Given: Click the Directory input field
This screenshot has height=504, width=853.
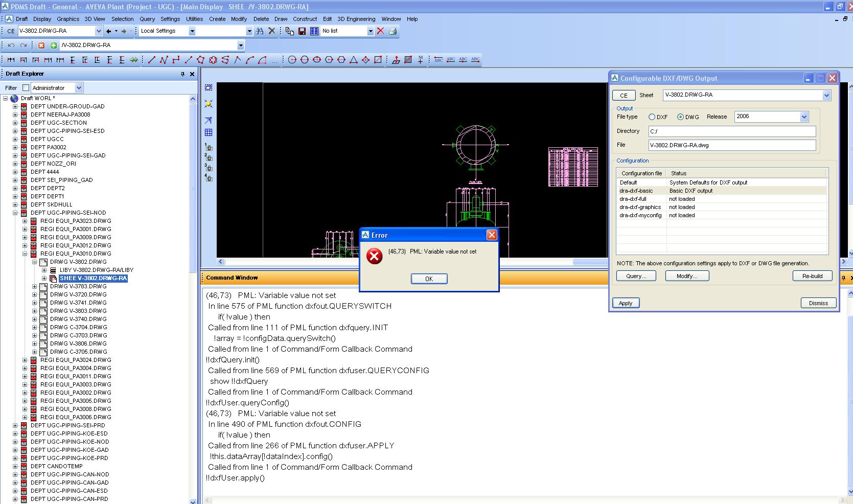Looking at the screenshot, I should 732,131.
